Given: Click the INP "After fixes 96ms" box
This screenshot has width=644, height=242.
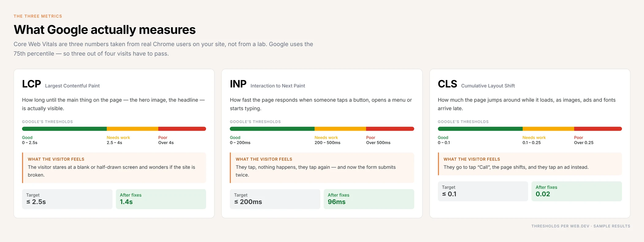Looking at the screenshot, I should coord(369,199).
